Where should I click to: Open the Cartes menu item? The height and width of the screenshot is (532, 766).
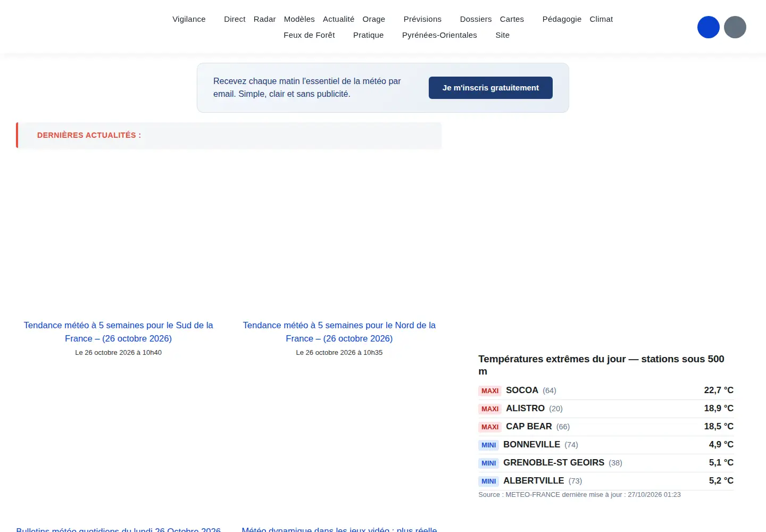[x=512, y=19]
